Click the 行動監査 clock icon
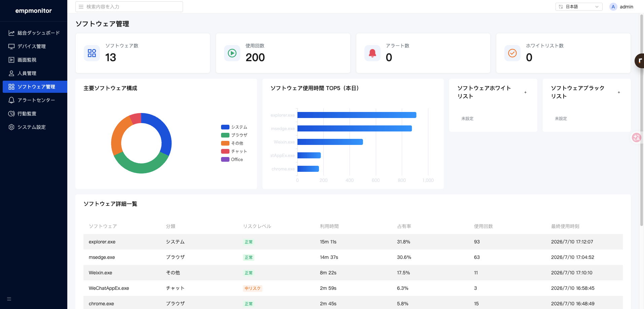 (11, 114)
